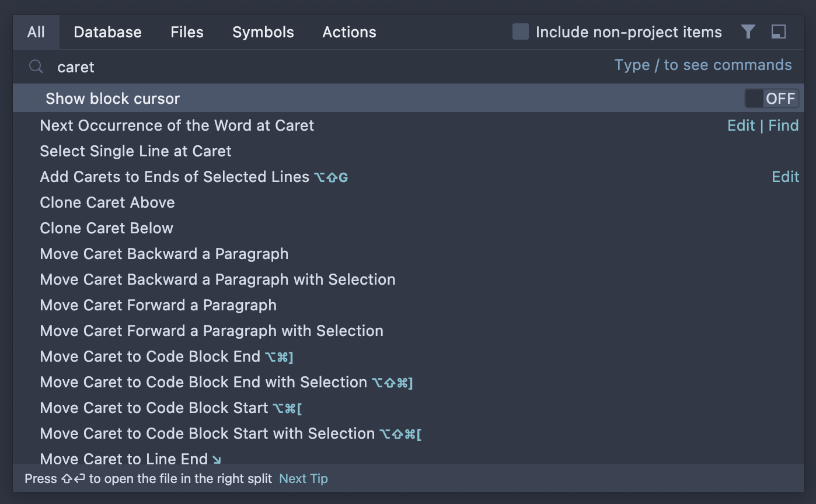Select the Actions tab
The image size is (816, 504).
click(349, 32)
